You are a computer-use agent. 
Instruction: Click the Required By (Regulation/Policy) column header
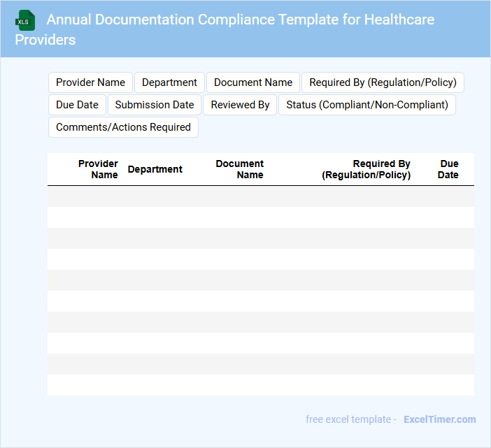click(x=366, y=169)
